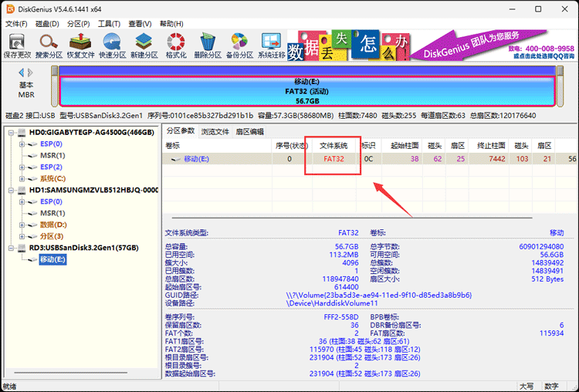Click the QQ咨询 contact link in the banner
The image size is (579, 392).
point(543,56)
